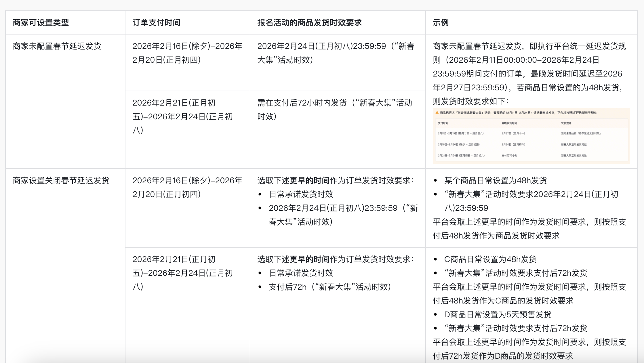The image size is (644, 363).
Task: Click the 商家未配置春节延迟发货 row label
Action: tap(57, 46)
